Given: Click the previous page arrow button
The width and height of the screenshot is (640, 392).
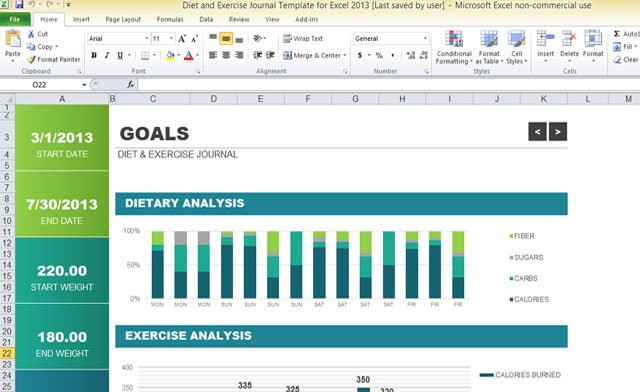Looking at the screenshot, I should [x=538, y=131].
